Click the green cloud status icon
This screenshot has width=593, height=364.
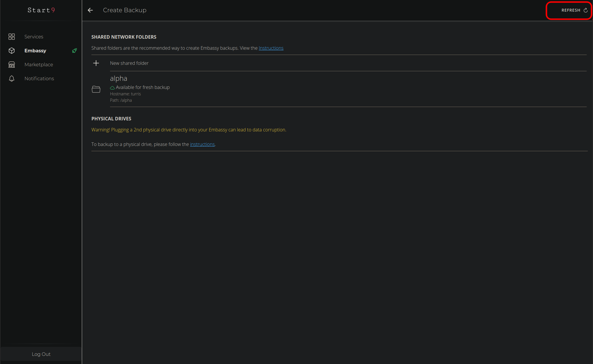click(x=112, y=88)
